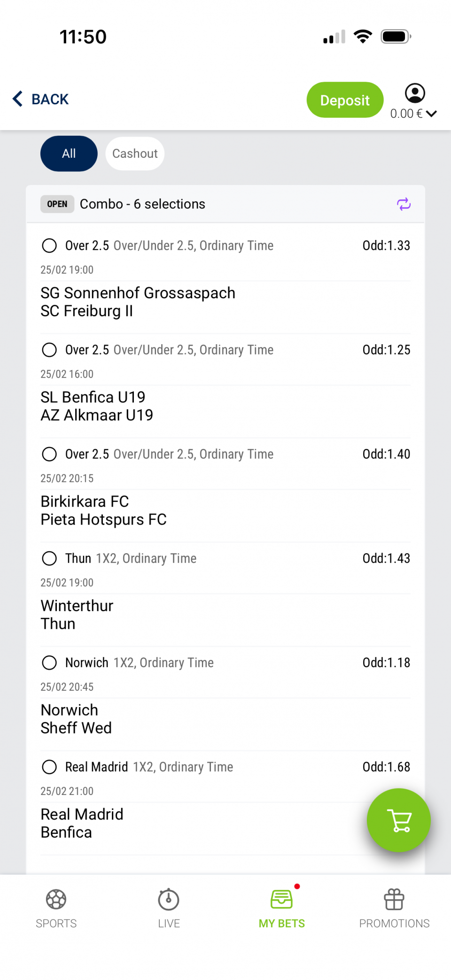Open Live via stopwatch icon

(169, 900)
